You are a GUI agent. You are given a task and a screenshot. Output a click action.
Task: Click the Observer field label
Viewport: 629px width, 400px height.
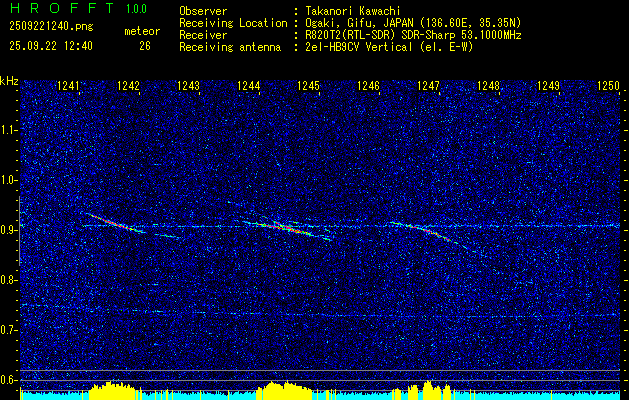[203, 11]
